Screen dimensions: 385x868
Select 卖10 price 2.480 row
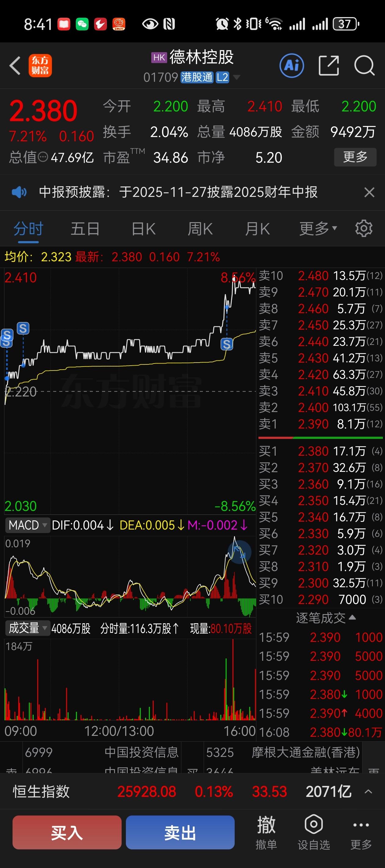click(x=321, y=276)
